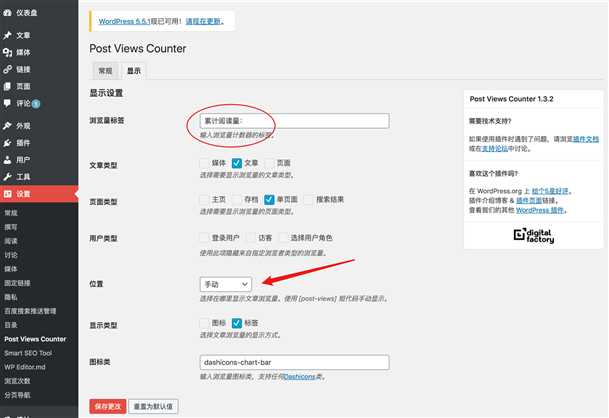Open 阅读 in the settings submenu
Screen dimensions: 609x418
tap(11, 241)
